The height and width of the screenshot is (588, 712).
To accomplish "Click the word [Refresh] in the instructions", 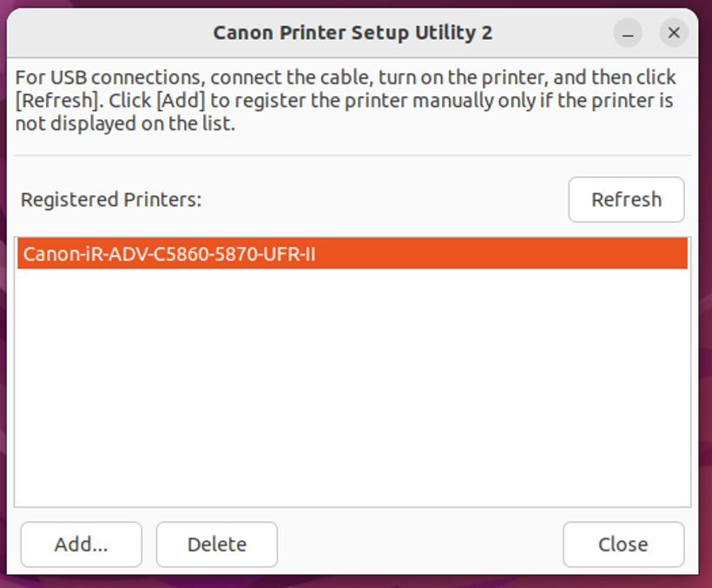I will [54, 100].
